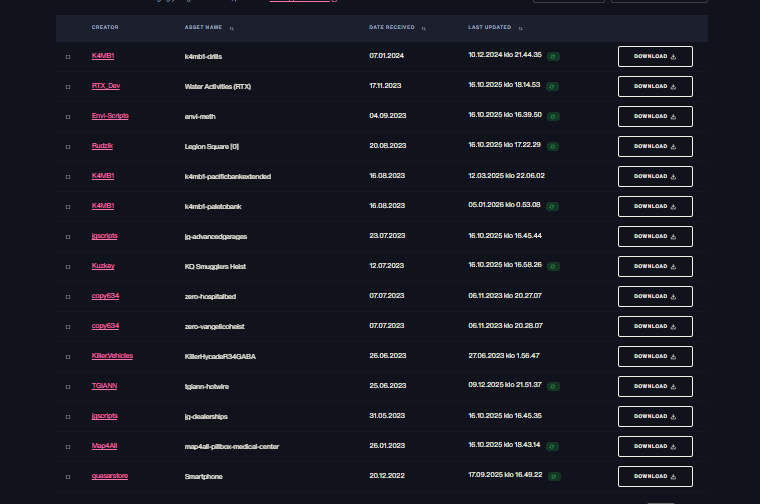
Task: Click green update icon for Legion Square
Action: tap(553, 147)
